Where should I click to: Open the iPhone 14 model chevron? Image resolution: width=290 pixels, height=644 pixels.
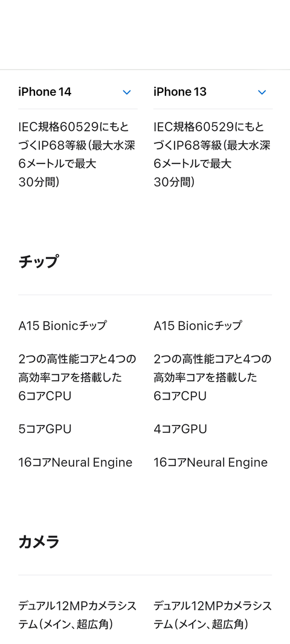coord(127,92)
